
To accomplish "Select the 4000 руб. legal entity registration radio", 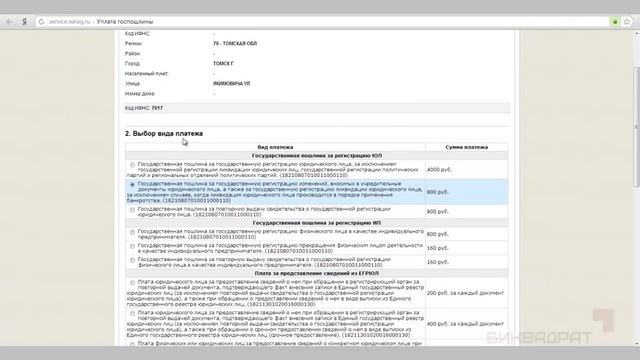I will [x=132, y=165].
